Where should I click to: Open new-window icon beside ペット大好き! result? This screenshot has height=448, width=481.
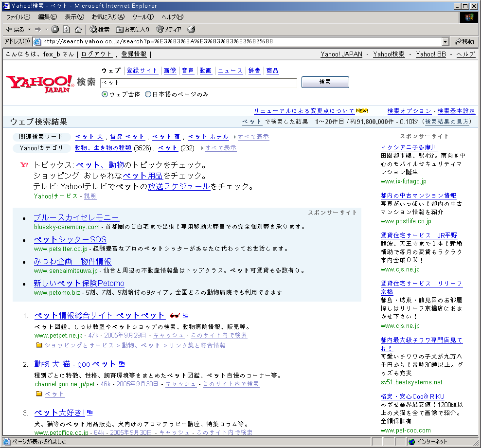click(90, 413)
